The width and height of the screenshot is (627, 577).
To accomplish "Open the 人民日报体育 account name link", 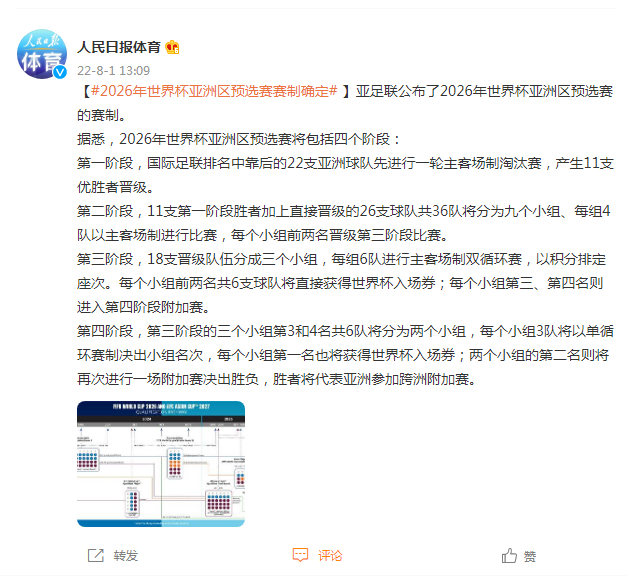I will (x=119, y=47).
